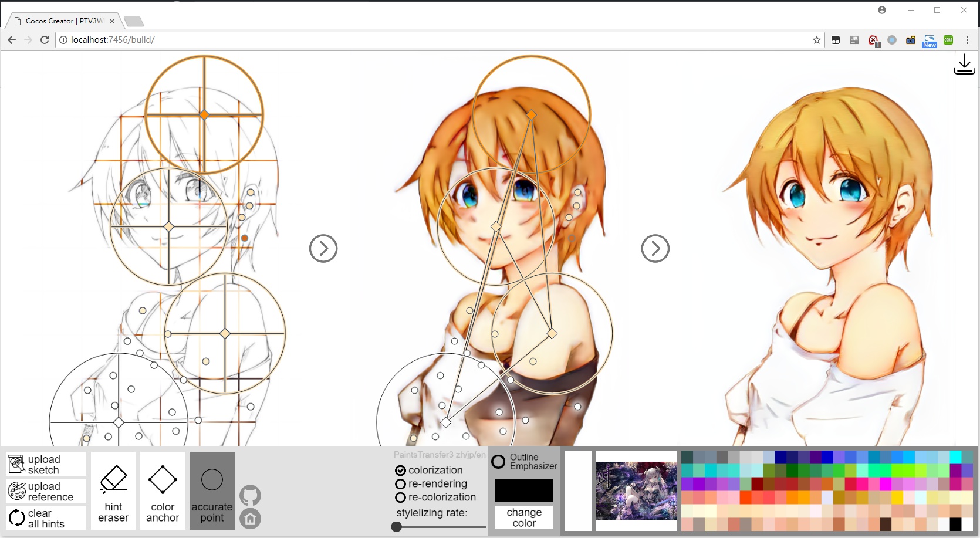980x538 pixels.
Task: Open the Tampermonkey extension icon
Action: [x=836, y=40]
